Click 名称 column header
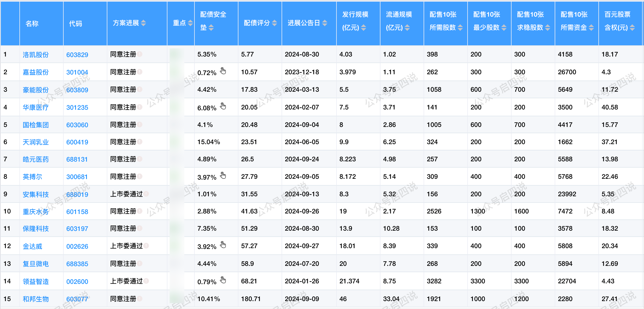The height and width of the screenshot is (309, 644). point(32,23)
